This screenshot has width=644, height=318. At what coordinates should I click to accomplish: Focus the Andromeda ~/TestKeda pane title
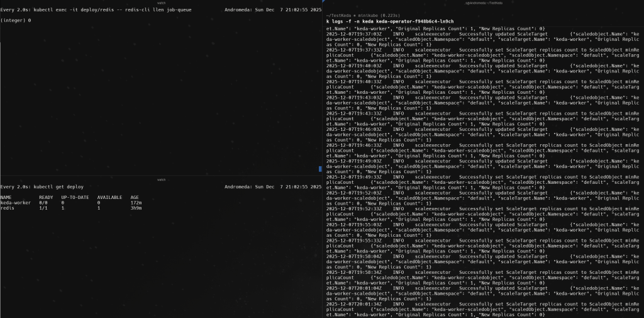(482, 4)
